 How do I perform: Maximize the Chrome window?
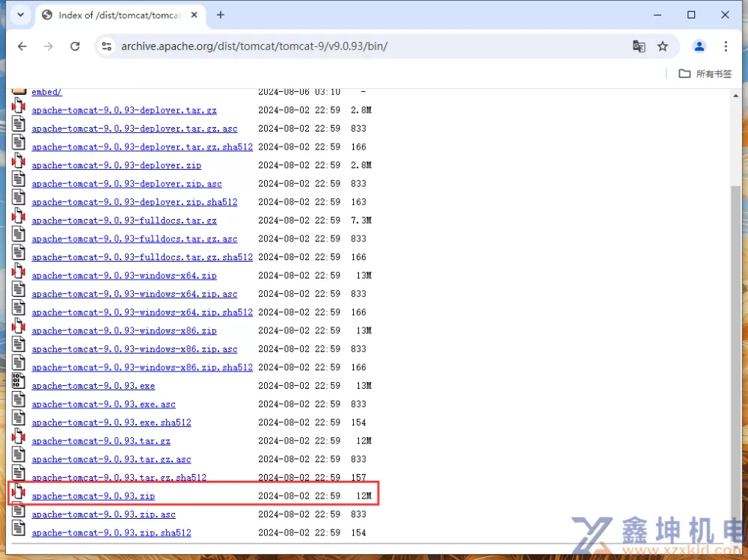[x=691, y=15]
